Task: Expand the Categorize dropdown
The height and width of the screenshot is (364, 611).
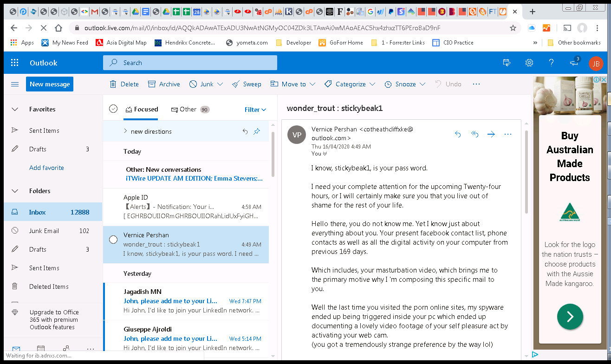Action: (372, 84)
